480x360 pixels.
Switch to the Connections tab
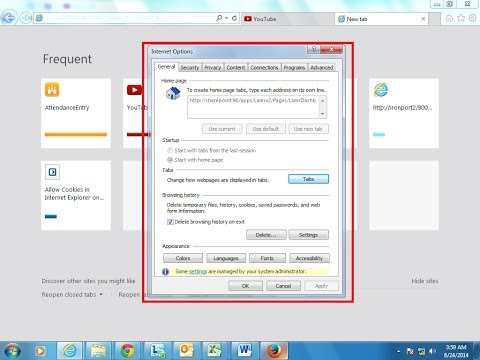click(264, 67)
